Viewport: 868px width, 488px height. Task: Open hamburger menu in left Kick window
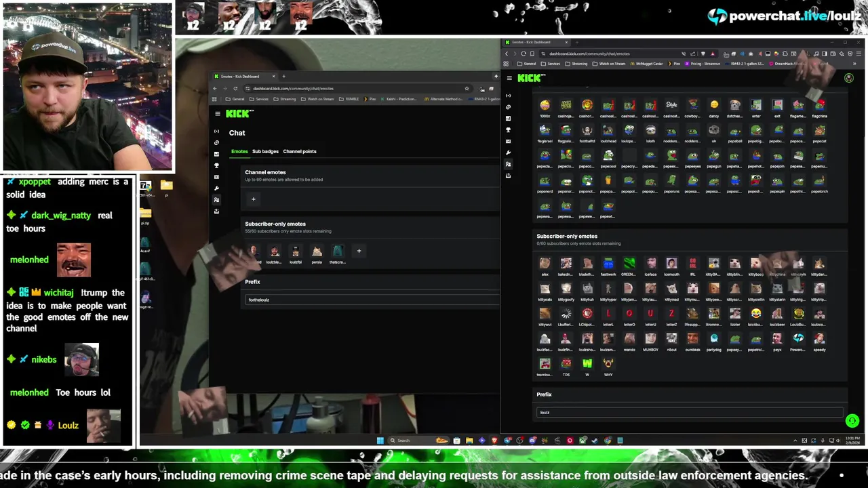pos(217,114)
